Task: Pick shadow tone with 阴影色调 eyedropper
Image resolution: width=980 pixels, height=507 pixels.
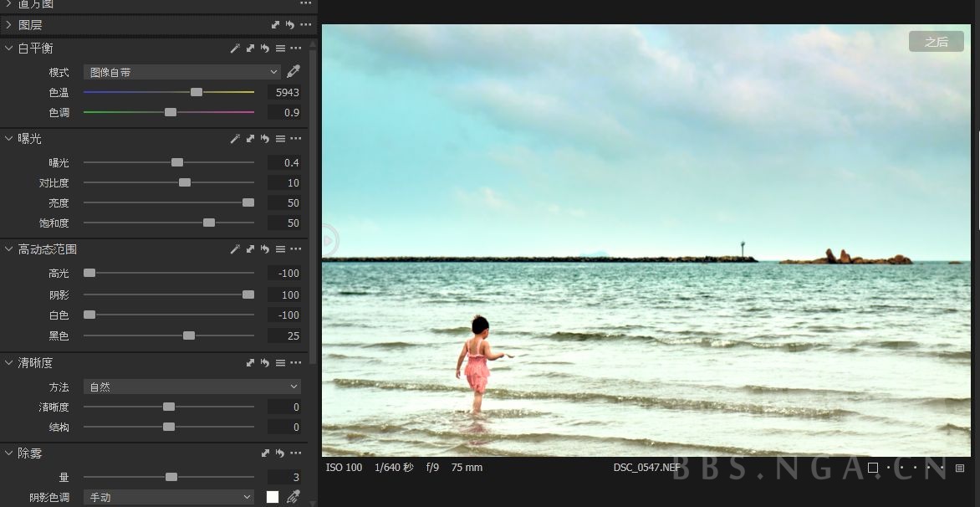Action: [x=293, y=497]
